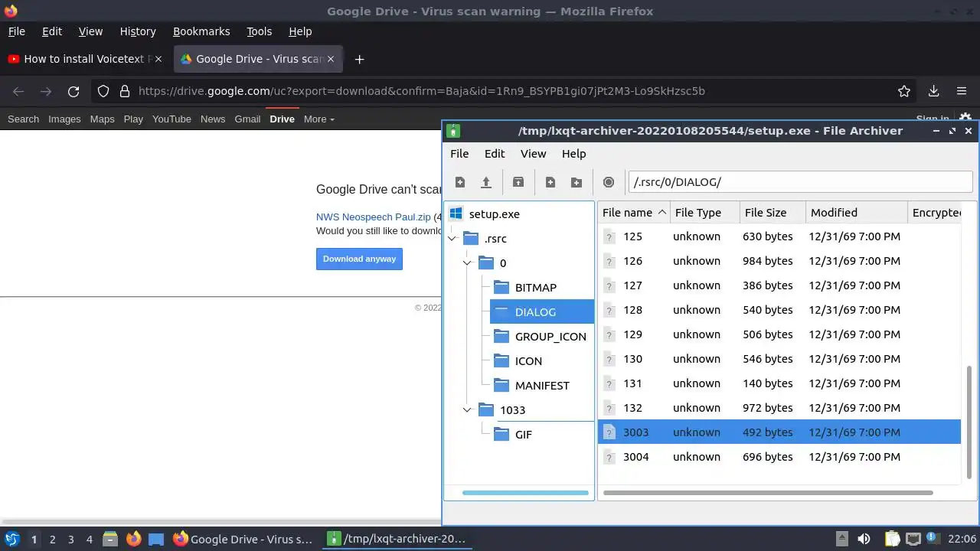Open a new Firefox tab with plus
Image resolution: width=980 pixels, height=551 pixels.
[359, 59]
